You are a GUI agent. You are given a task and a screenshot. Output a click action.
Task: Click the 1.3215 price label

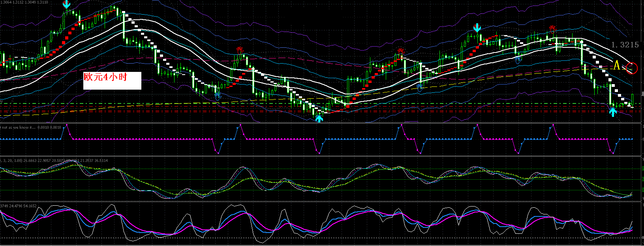625,45
